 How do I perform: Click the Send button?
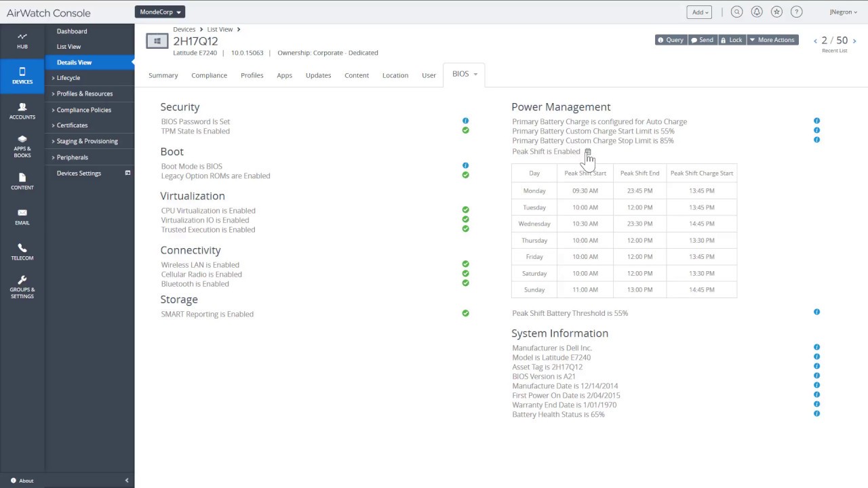[x=703, y=40]
